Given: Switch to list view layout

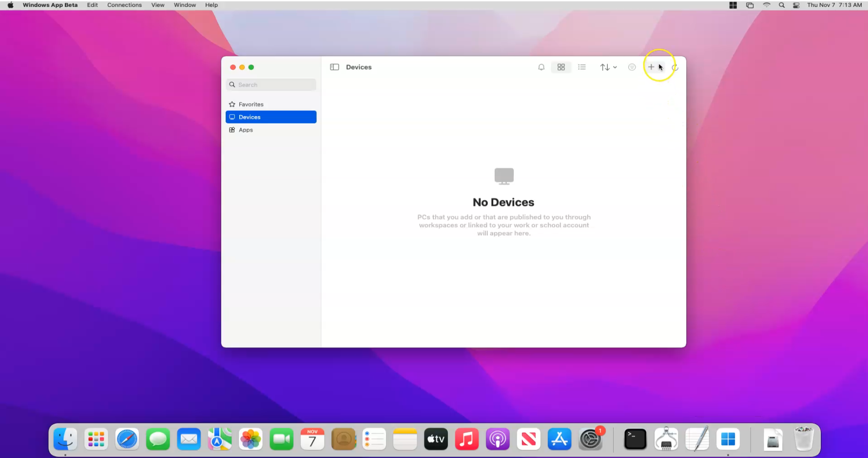Looking at the screenshot, I should pos(581,67).
